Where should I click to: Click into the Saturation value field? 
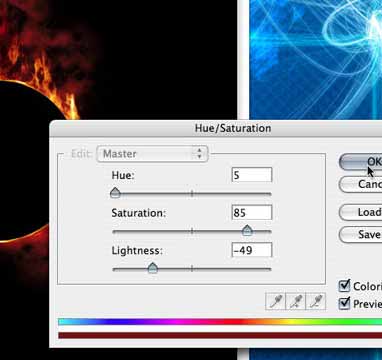tap(252, 212)
